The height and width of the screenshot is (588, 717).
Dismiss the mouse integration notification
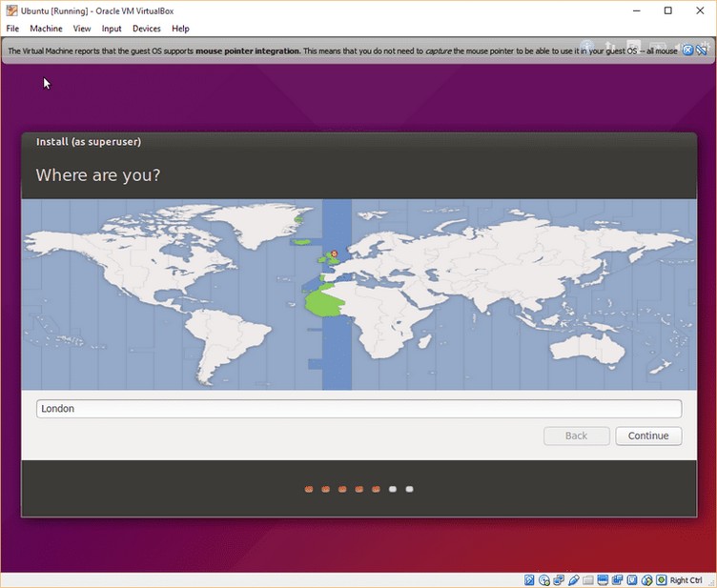687,51
